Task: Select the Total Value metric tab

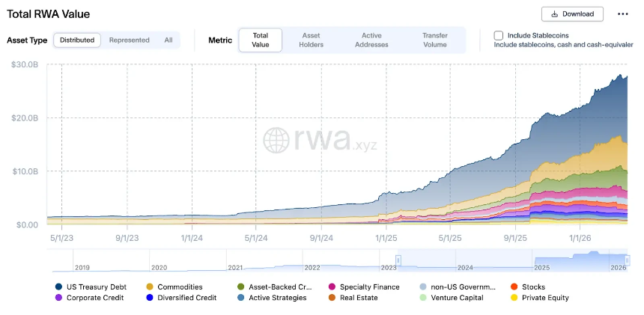Action: click(x=261, y=40)
